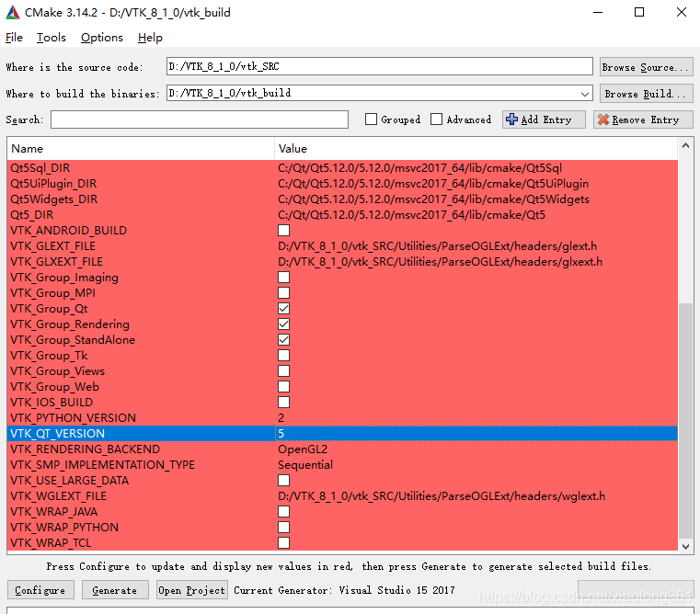This screenshot has height=614, width=700.
Task: Open the Options menu
Action: pyautogui.click(x=102, y=38)
